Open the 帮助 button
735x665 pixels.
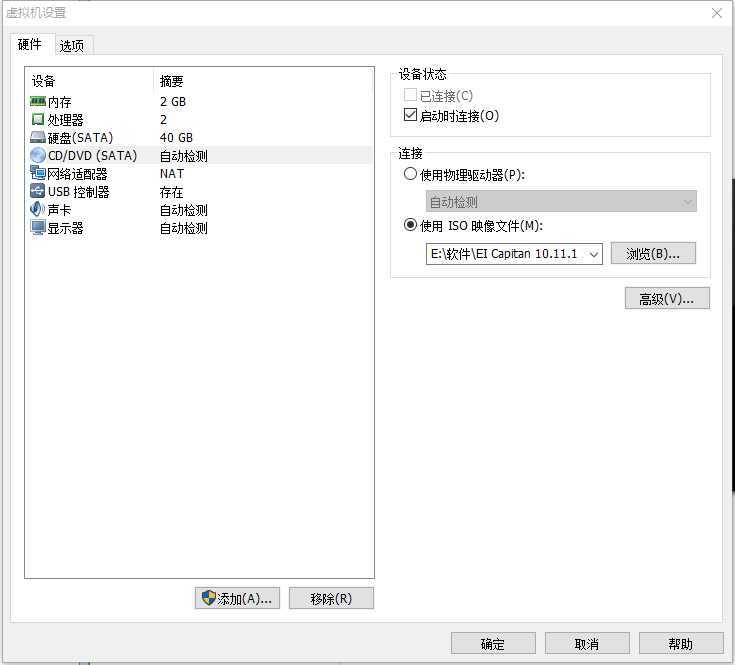681,643
